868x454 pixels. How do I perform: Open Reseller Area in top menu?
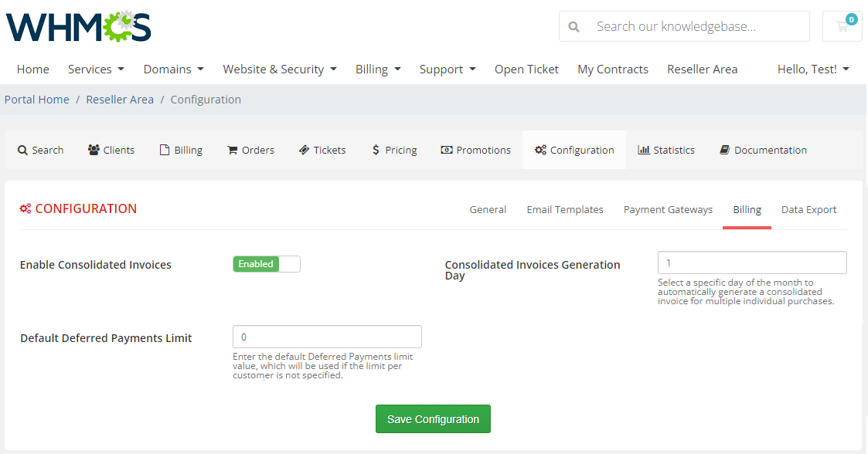702,69
